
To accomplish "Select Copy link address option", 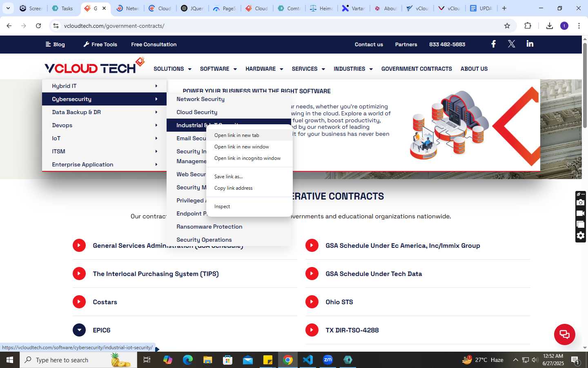I will point(249,188).
